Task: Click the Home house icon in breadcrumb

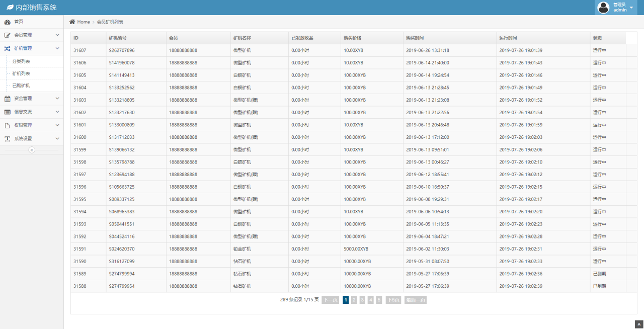Action: pyautogui.click(x=72, y=22)
